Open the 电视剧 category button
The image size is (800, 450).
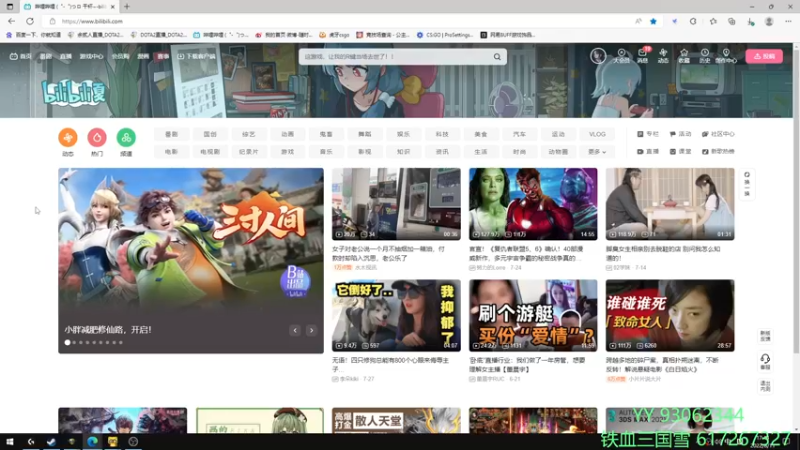(x=210, y=152)
